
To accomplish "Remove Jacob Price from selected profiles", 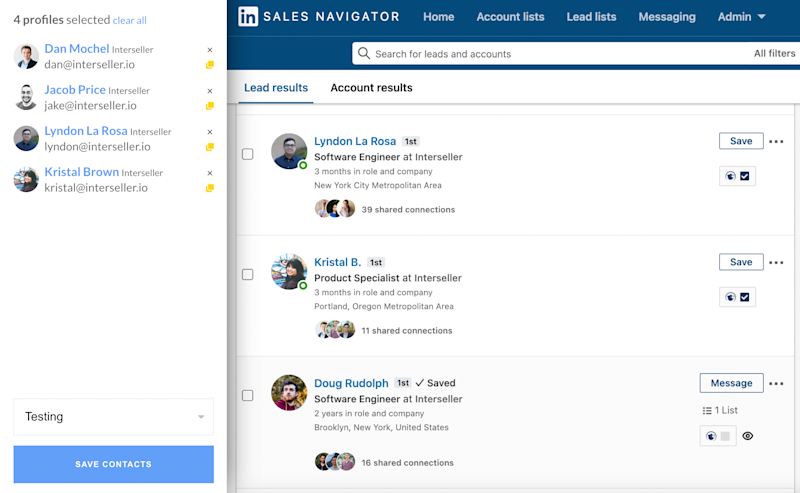I will click(x=210, y=91).
